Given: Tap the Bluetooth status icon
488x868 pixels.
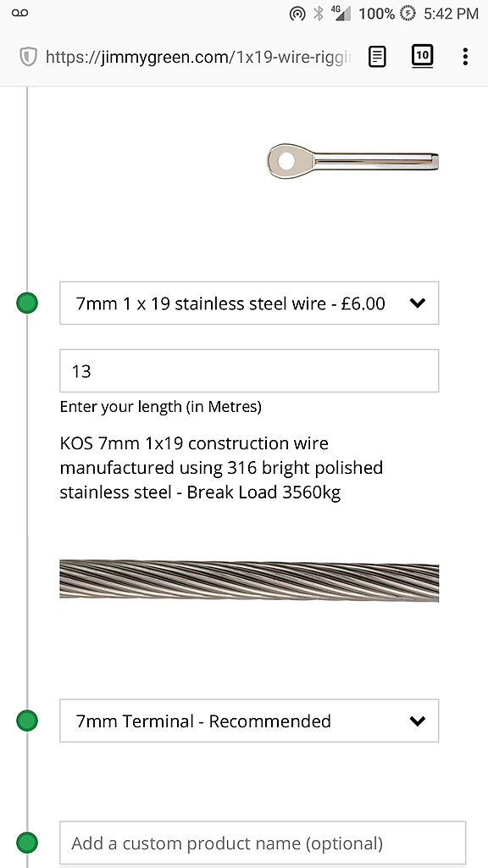Looking at the screenshot, I should pyautogui.click(x=319, y=14).
